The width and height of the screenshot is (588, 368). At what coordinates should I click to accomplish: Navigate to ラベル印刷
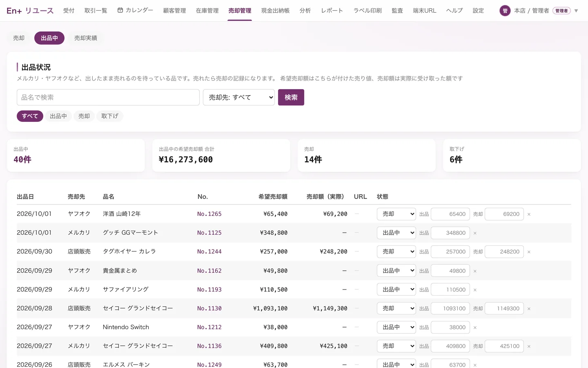pos(367,11)
